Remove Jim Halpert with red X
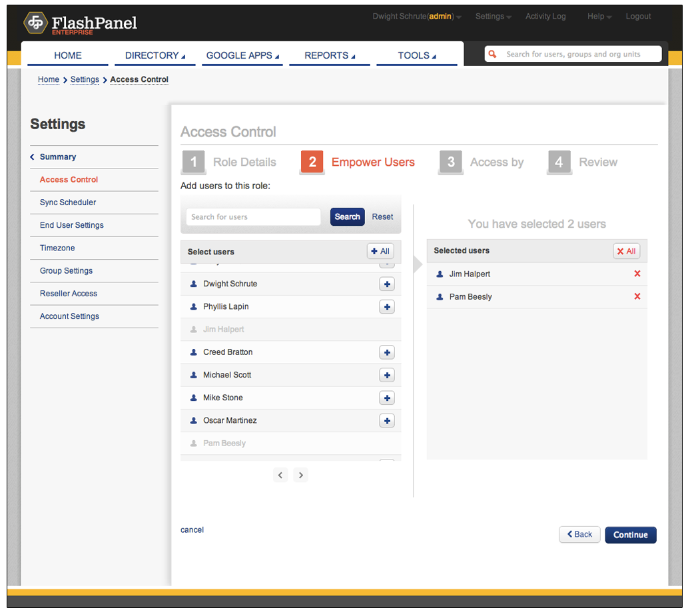The width and height of the screenshot is (690, 616). click(x=637, y=274)
